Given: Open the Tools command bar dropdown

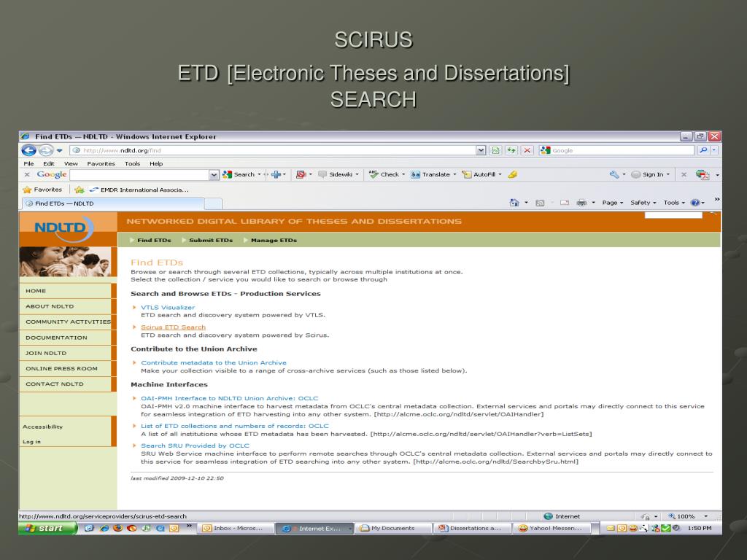Looking at the screenshot, I should 674,203.
